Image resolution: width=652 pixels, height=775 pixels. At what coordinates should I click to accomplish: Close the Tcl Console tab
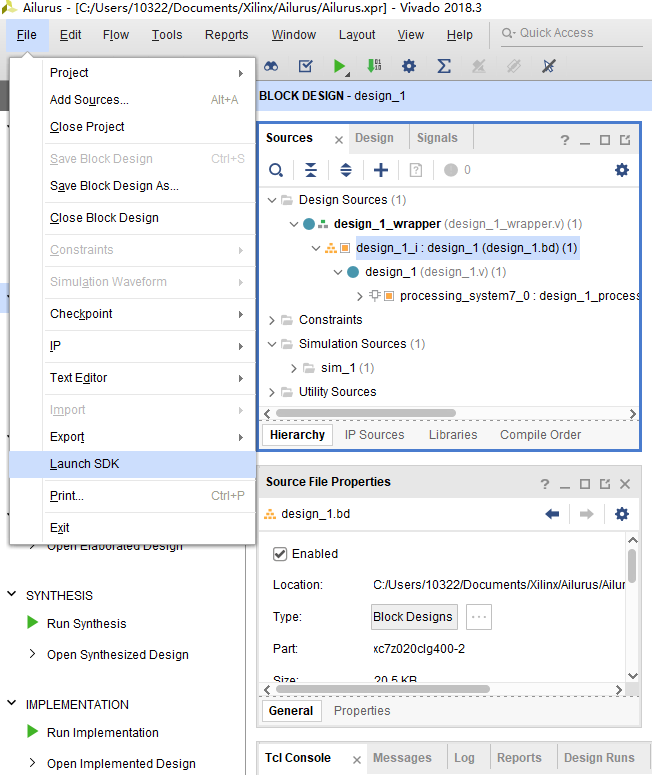click(357, 760)
